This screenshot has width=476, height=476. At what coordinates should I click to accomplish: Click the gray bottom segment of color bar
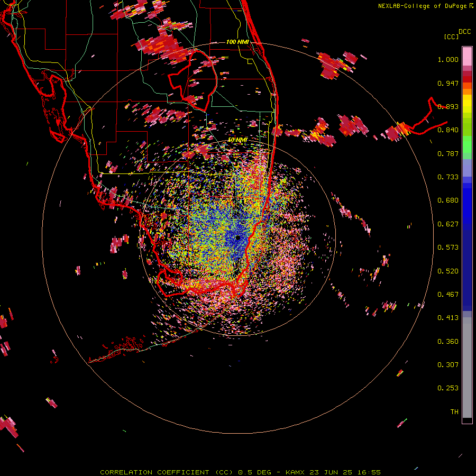pyautogui.click(x=467, y=368)
